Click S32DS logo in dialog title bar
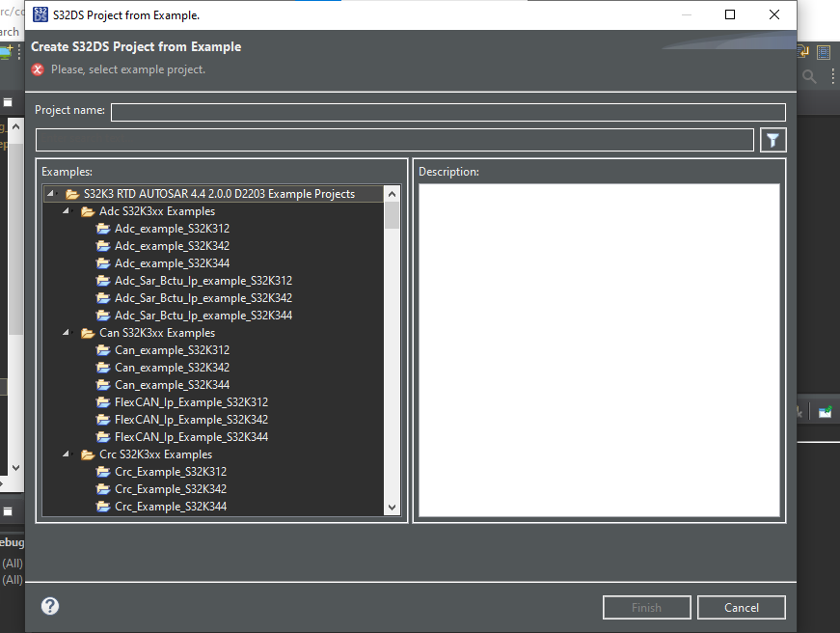This screenshot has height=633, width=840. 41,15
